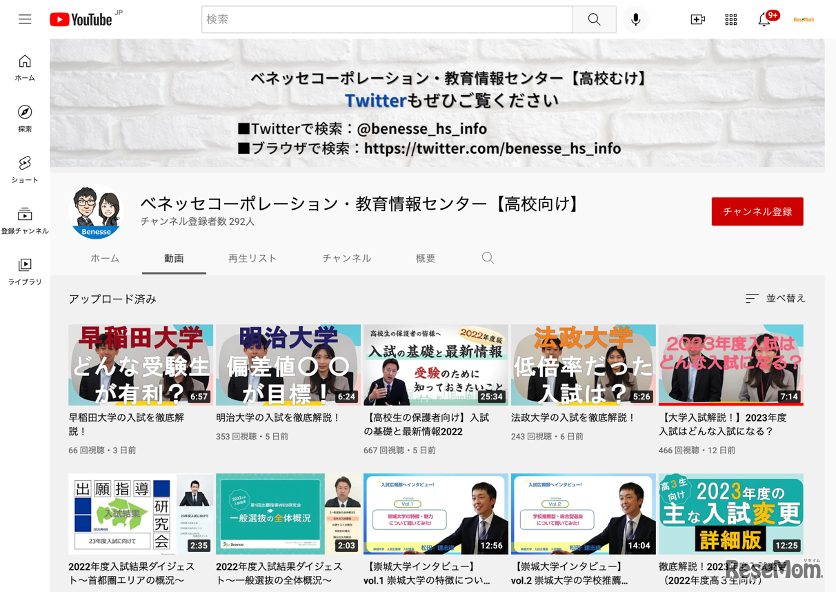Activate voice search microphone
Image resolution: width=836 pixels, height=592 pixels.
(636, 19)
